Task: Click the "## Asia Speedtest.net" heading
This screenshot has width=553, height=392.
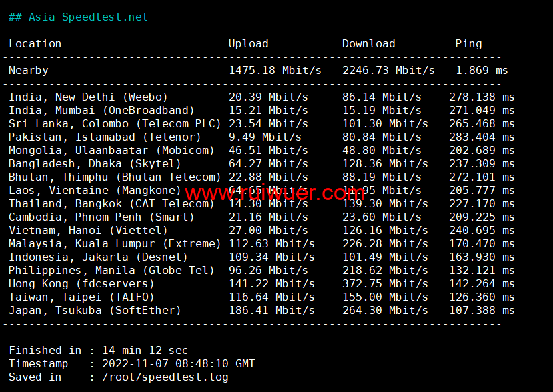Action: coord(78,17)
